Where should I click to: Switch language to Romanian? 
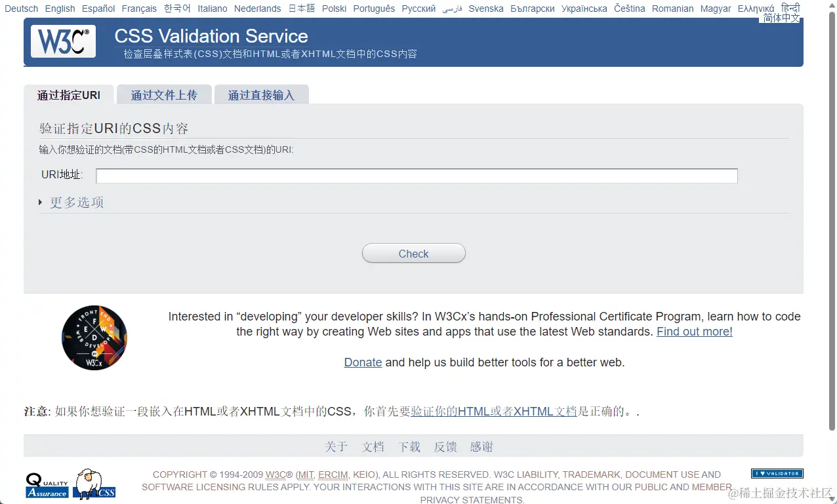click(673, 9)
